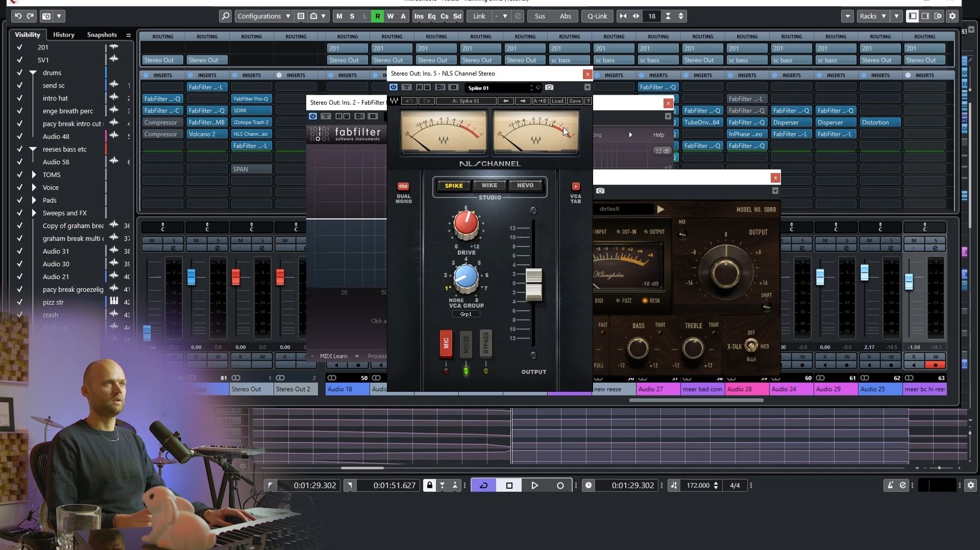Click the Sd sends shortcut in toolbar
The image size is (980, 550).
[457, 16]
